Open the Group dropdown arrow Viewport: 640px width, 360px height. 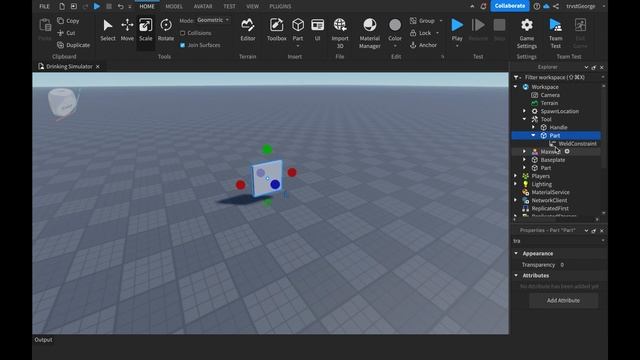tap(441, 21)
